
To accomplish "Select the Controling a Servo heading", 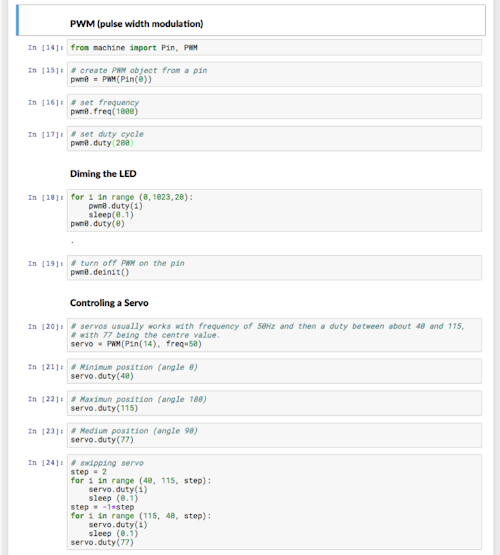I will tap(109, 303).
